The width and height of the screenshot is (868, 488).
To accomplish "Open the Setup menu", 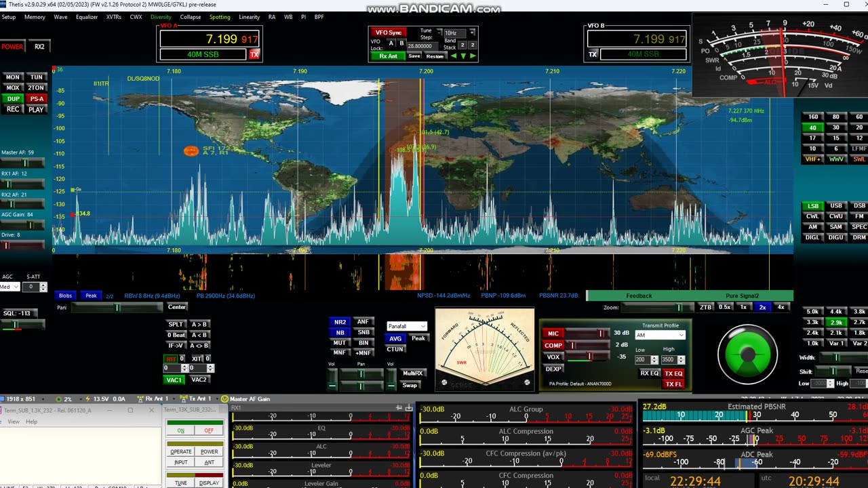I will [9, 17].
